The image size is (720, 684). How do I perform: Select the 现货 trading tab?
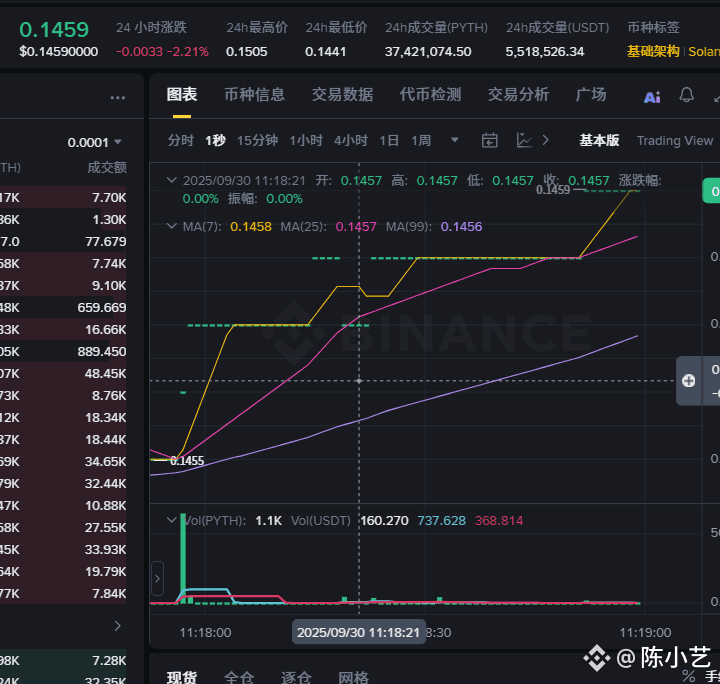tap(181, 677)
